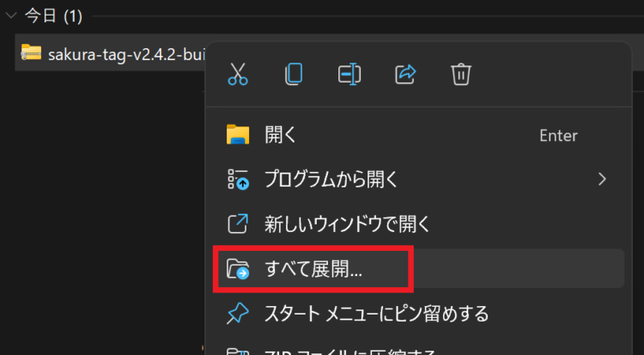Click the 今日 (1) group header

point(53,16)
